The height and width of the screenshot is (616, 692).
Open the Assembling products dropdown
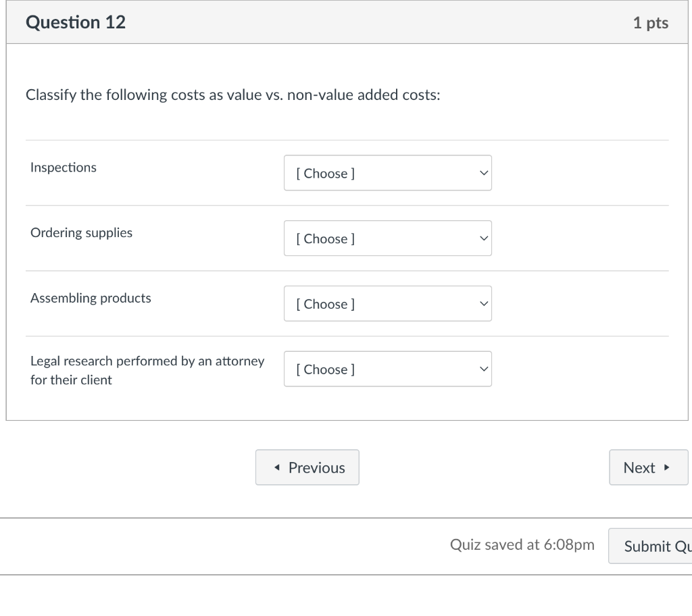tap(387, 304)
